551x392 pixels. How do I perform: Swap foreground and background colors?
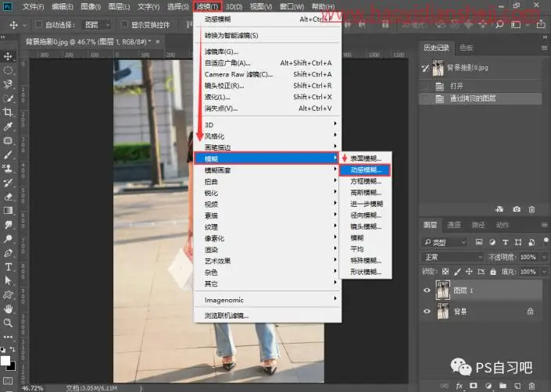click(13, 349)
